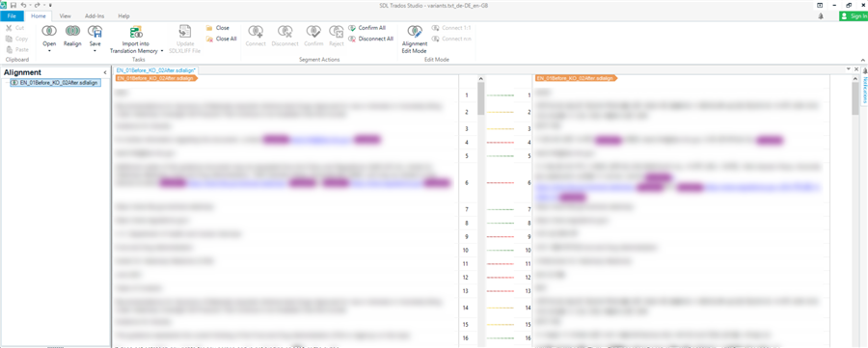Screen dimensions: 868x348
Task: Open the Help ribbon tab
Action: tap(124, 16)
